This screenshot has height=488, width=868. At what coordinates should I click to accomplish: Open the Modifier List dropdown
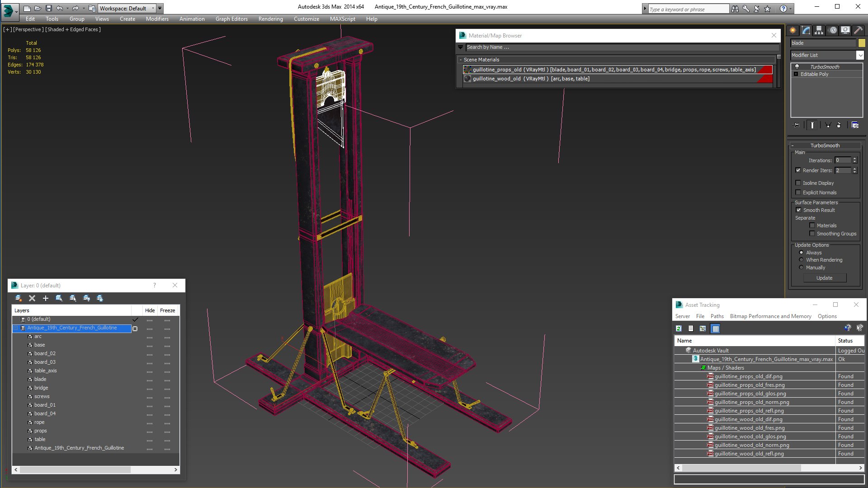859,55
